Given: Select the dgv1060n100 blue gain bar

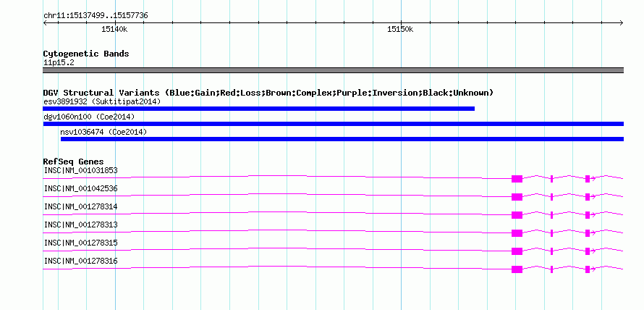Looking at the screenshot, I should [333, 124].
